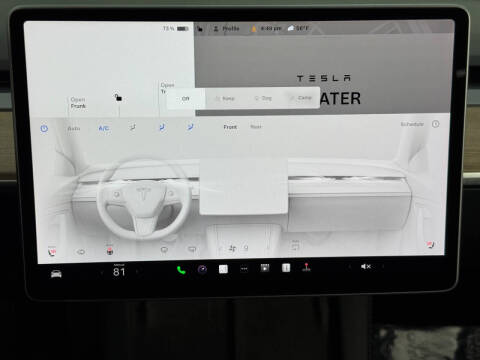Viewport: 480px width, 360px height.
Task: Tap Open Frunk
Action: 78,103
